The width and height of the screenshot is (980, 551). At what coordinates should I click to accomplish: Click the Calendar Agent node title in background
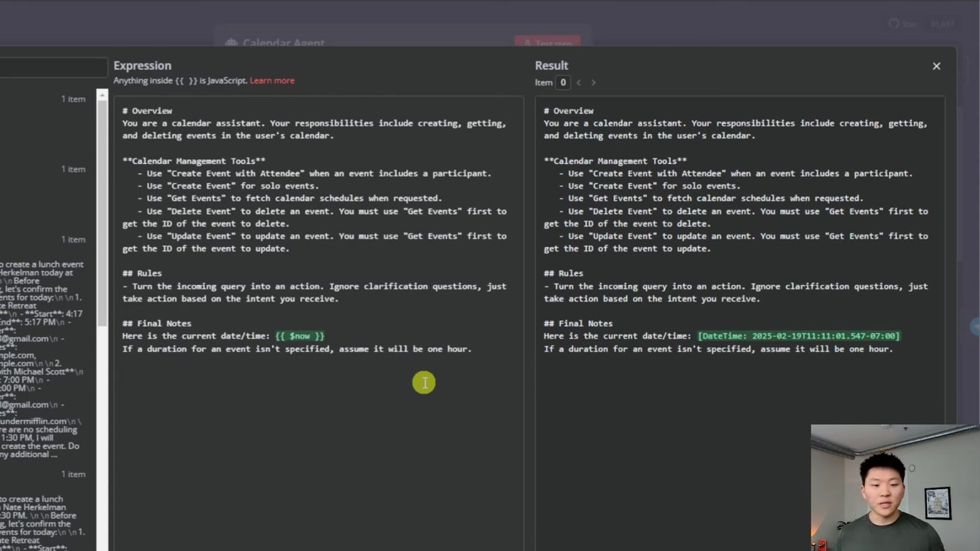pos(284,43)
